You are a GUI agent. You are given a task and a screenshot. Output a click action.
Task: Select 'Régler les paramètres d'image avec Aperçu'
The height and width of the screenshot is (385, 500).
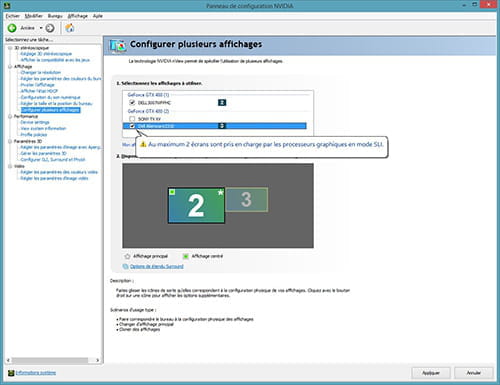(61, 147)
